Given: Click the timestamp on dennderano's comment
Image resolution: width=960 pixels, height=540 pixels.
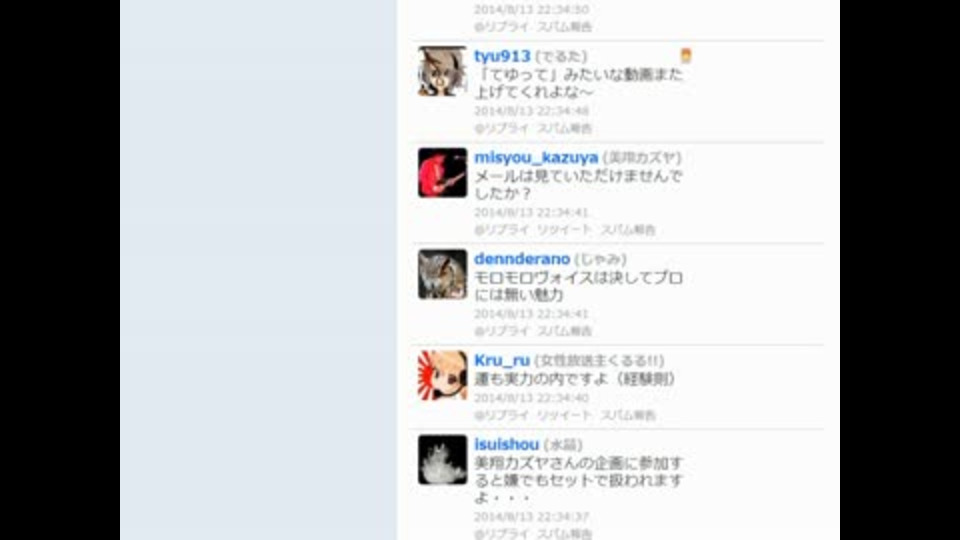Looking at the screenshot, I should pos(531,314).
